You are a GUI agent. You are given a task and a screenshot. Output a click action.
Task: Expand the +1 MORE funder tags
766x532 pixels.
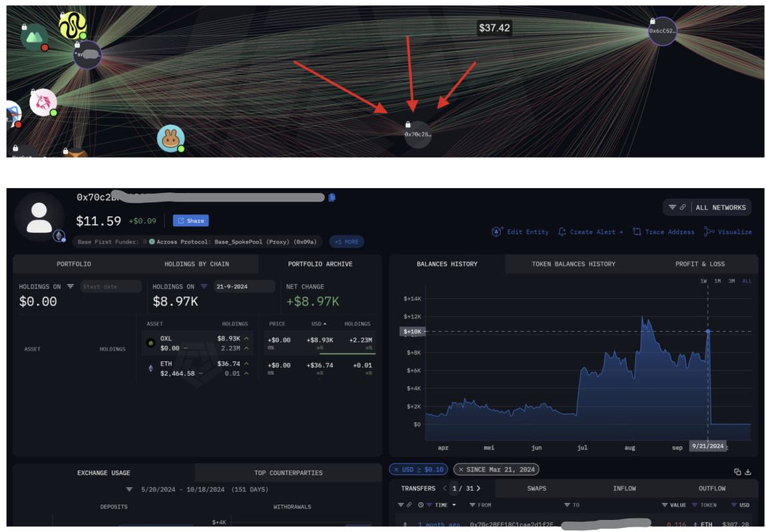coord(346,241)
